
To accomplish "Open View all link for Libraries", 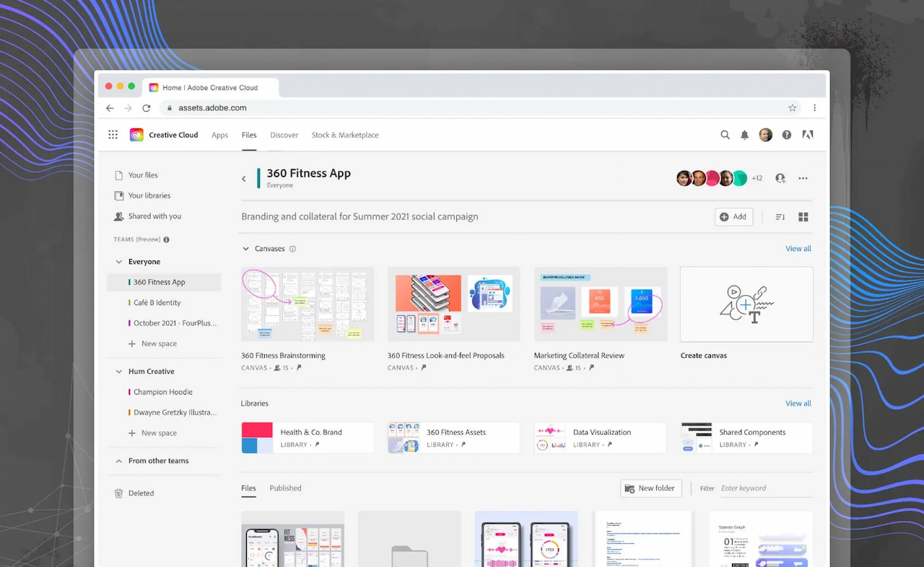I will [x=798, y=403].
